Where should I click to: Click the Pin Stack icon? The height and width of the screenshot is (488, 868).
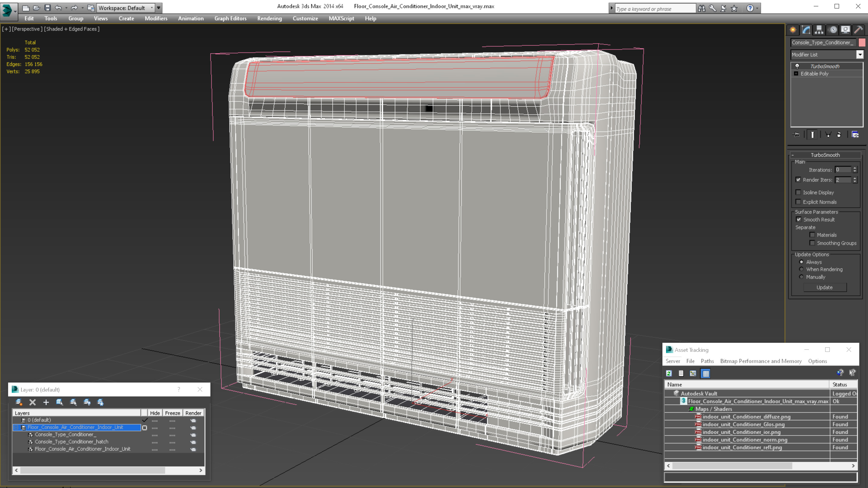click(796, 135)
